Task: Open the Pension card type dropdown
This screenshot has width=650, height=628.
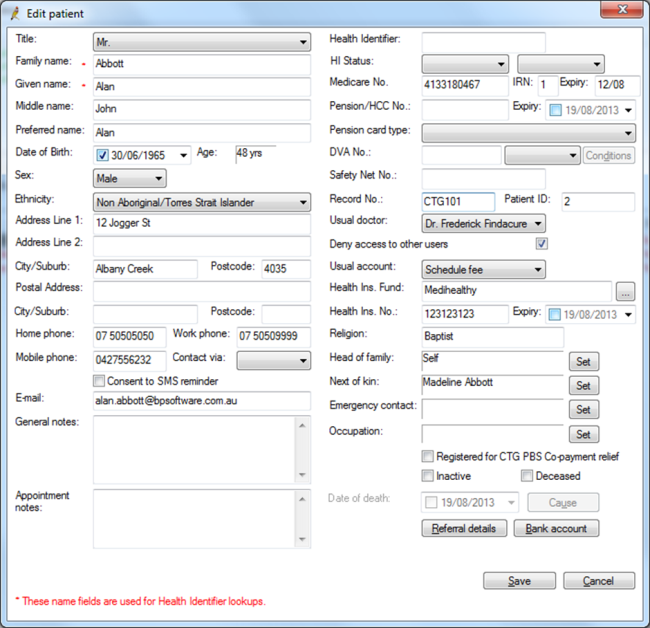Action: pos(529,133)
